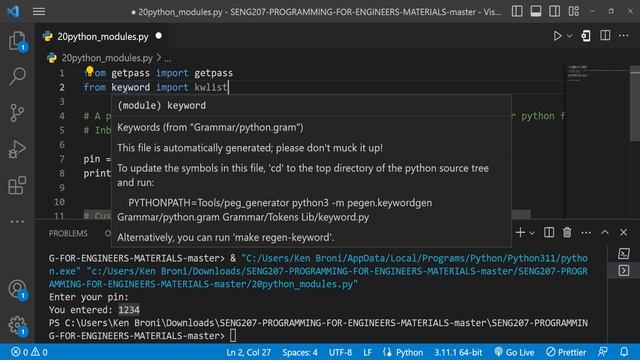Start Go Live server
This screenshot has width=640, height=360.
point(514,352)
